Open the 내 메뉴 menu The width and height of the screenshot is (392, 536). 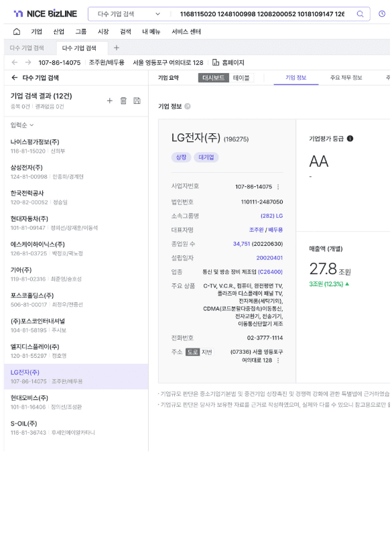(x=151, y=31)
